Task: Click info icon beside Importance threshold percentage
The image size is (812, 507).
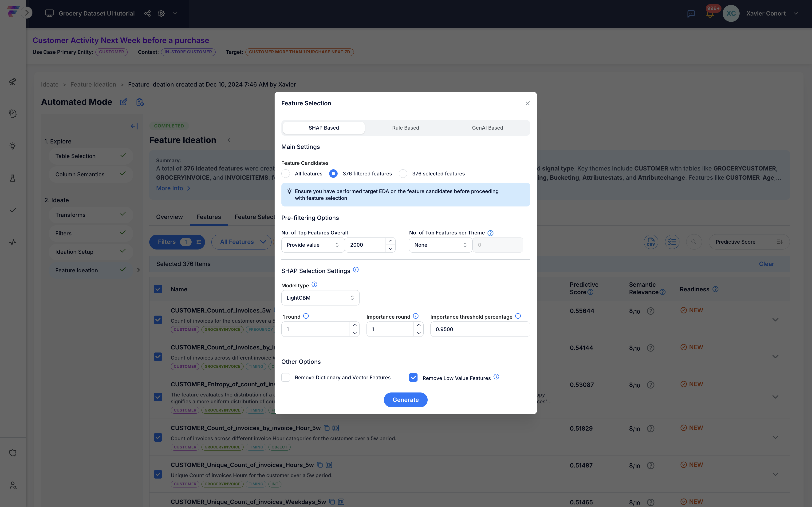Action: click(518, 316)
